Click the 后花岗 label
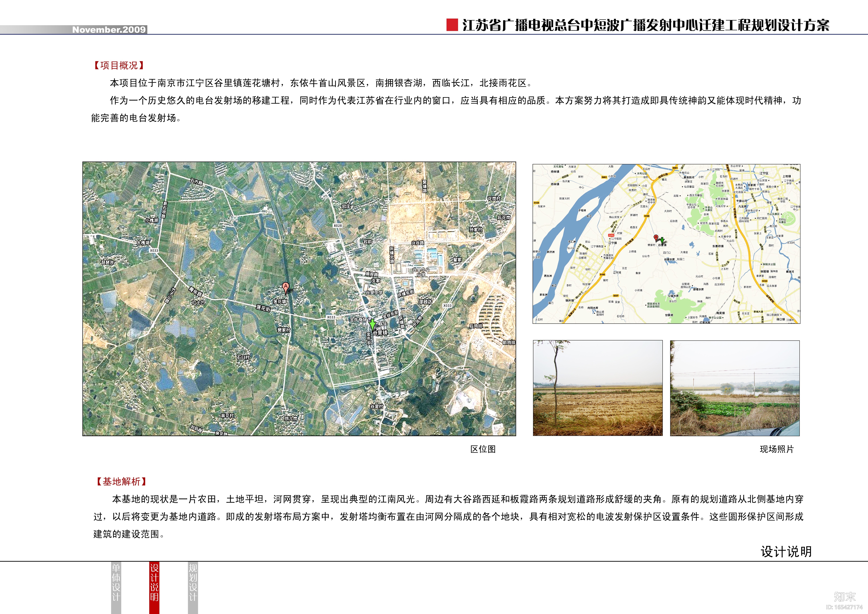This screenshot has width=868, height=614. (x=504, y=217)
